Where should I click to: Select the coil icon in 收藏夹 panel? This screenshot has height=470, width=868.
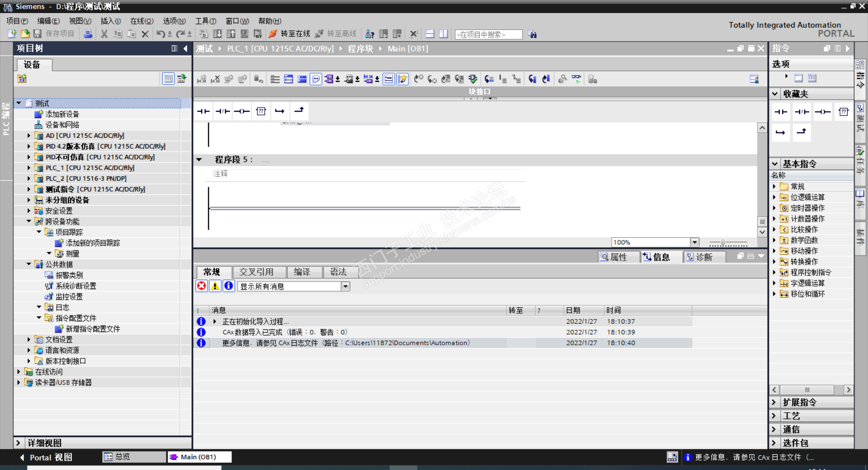coord(823,112)
